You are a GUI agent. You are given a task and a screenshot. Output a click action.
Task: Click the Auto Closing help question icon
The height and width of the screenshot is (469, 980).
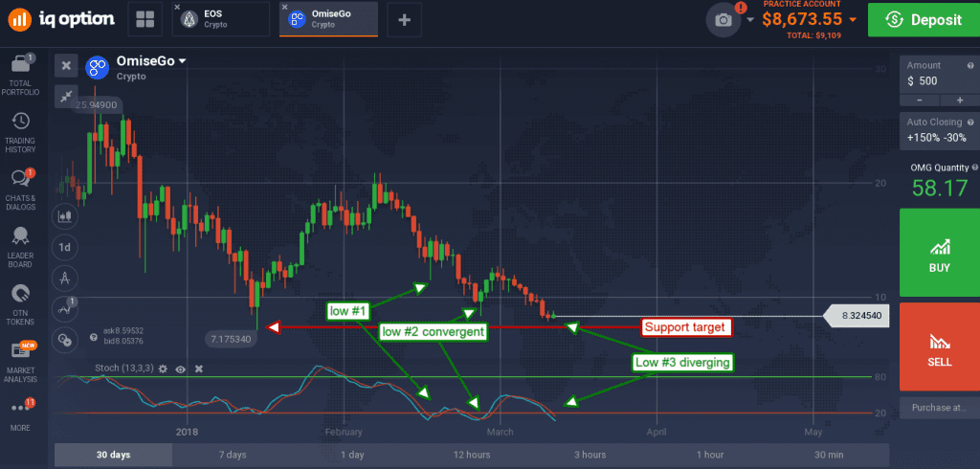(x=970, y=123)
